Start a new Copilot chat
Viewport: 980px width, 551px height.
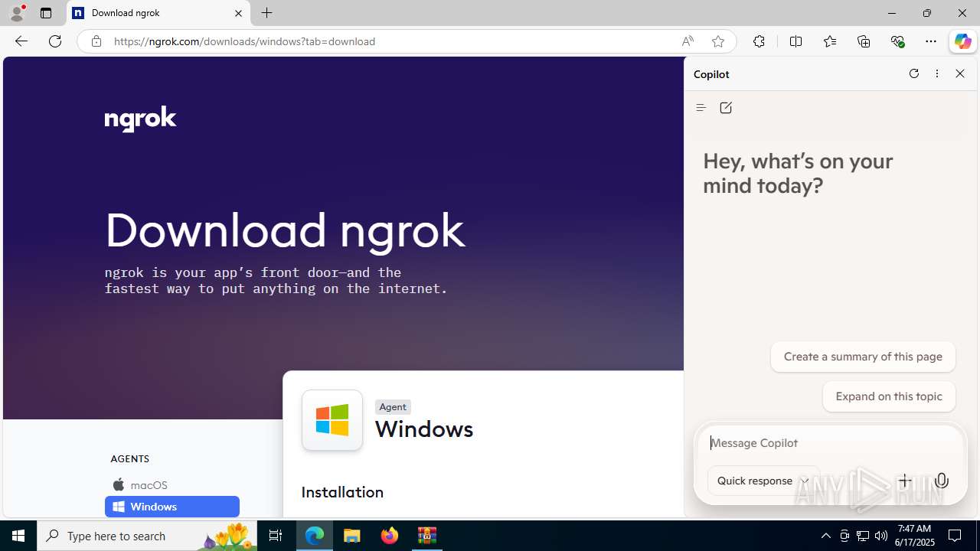[x=726, y=108]
